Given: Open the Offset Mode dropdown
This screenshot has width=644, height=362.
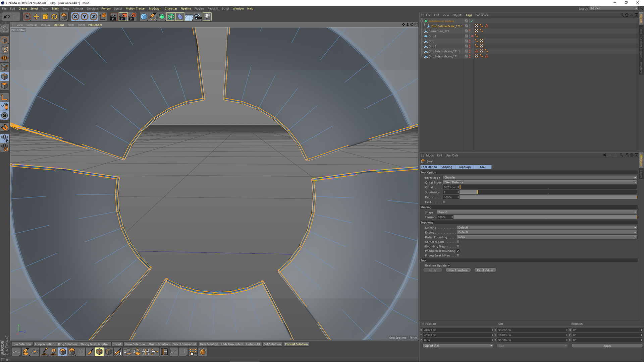Looking at the screenshot, I should 540,182.
